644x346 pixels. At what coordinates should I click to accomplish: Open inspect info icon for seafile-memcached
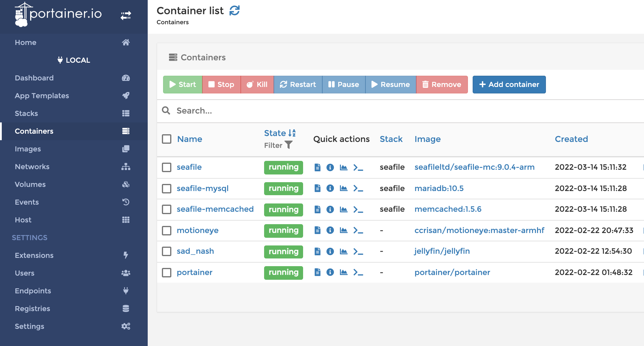tap(330, 209)
